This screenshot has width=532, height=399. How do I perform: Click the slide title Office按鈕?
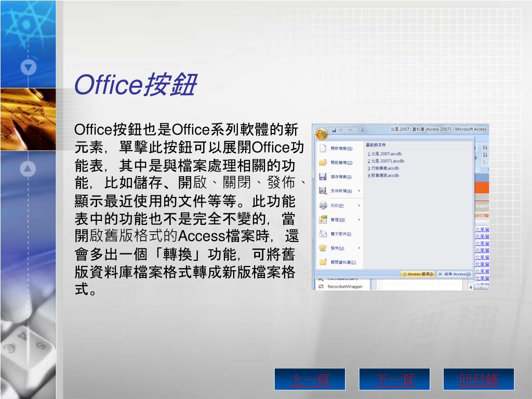click(136, 84)
